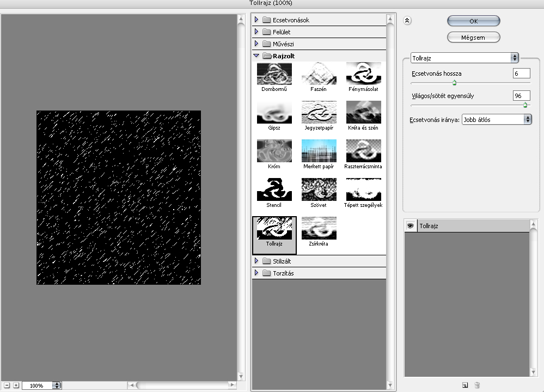This screenshot has width=544, height=392.
Task: Click preview vertical scrollbar down arrow
Action: coord(241,377)
